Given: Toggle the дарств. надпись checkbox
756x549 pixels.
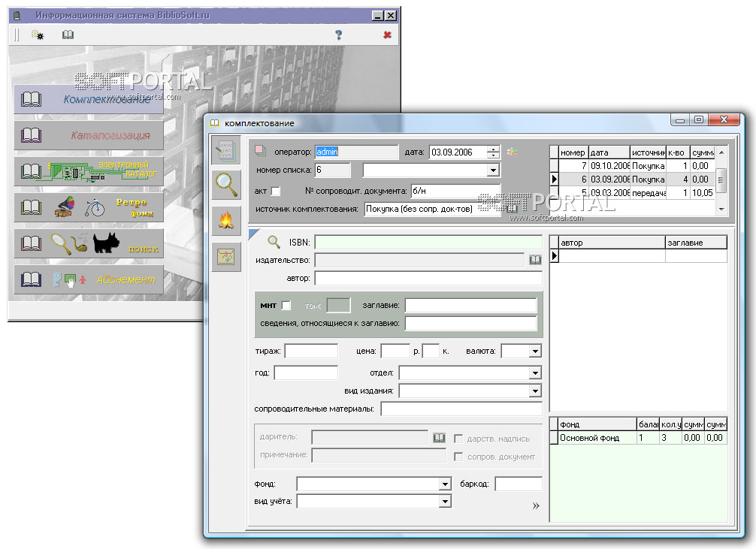Looking at the screenshot, I should pos(458,439).
